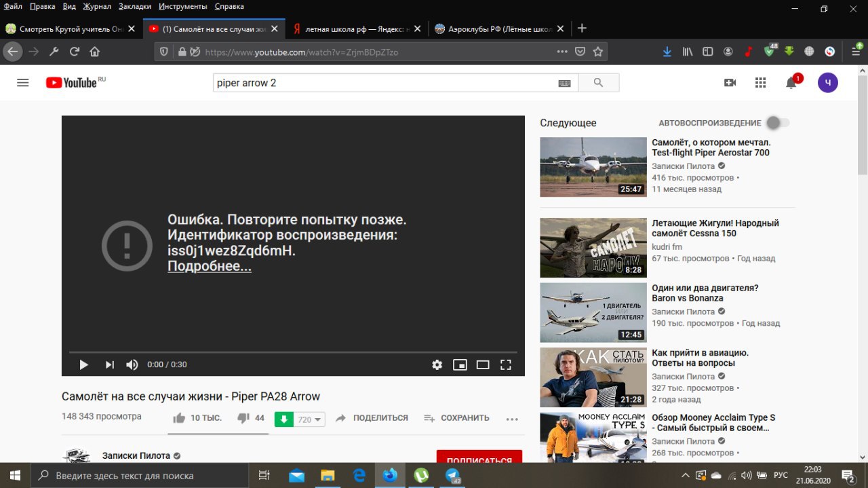868x488 pixels.
Task: Enter full screen mode
Action: [506, 364]
